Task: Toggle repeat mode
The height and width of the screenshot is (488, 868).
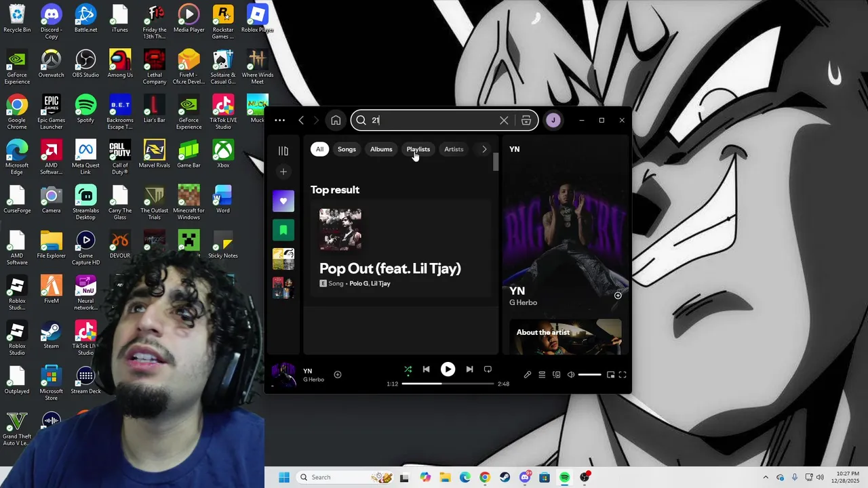Action: tap(488, 369)
